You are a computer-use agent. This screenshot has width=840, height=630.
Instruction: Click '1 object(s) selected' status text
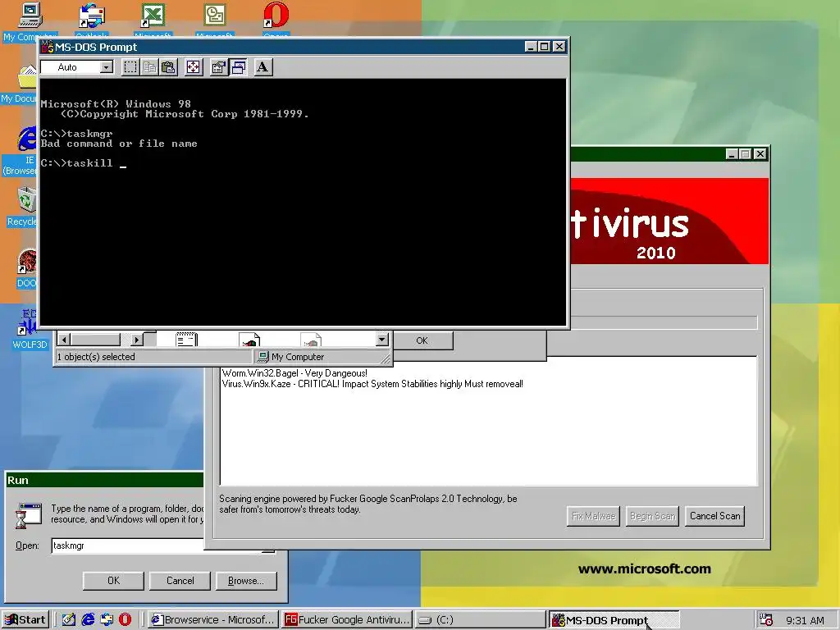(96, 357)
